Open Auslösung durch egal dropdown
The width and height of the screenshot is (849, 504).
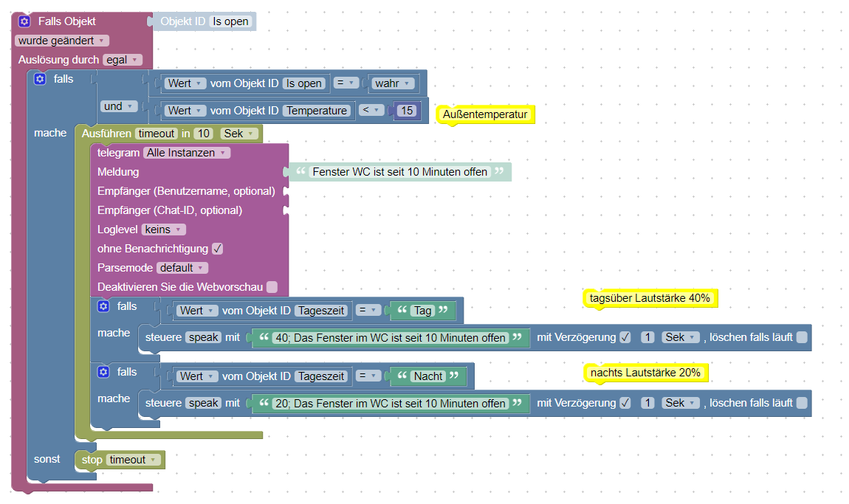point(123,60)
